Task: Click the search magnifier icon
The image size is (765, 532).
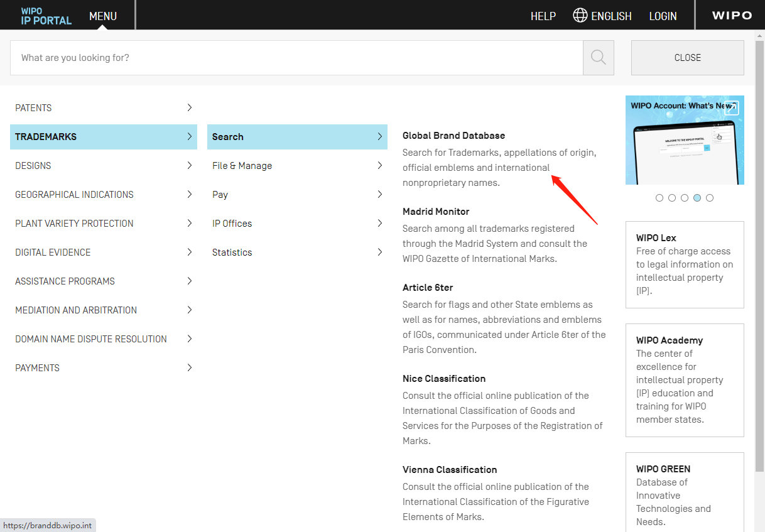Action: [599, 58]
